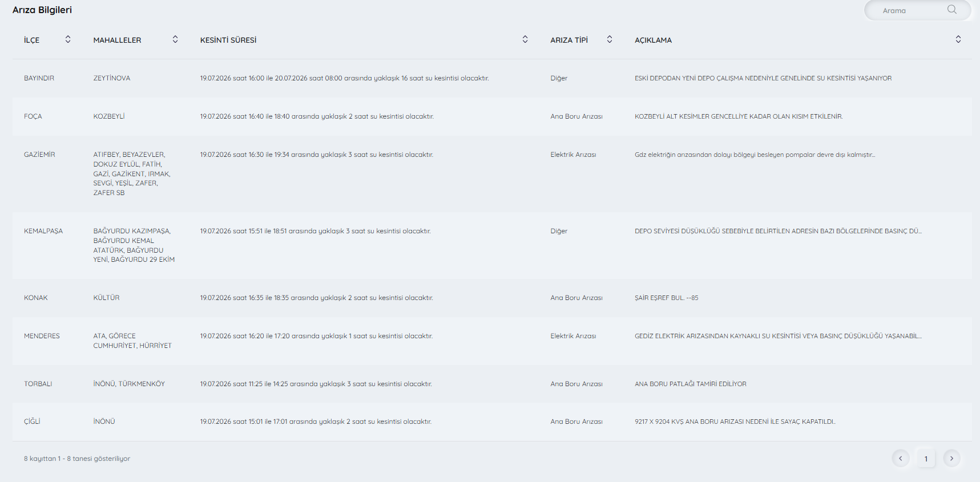Screen dimensions: 980x482
Task: Sort by İLÇE column arrows
Action: click(x=68, y=39)
